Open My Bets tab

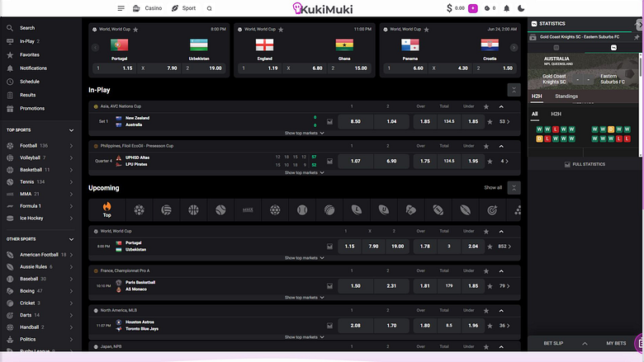(x=616, y=344)
